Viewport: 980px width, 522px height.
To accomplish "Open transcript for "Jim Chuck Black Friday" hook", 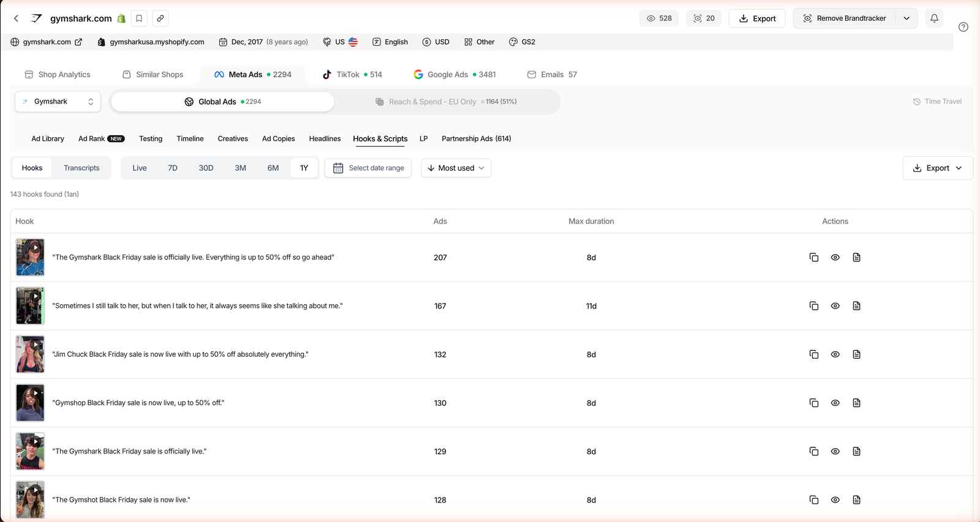I will coord(856,354).
